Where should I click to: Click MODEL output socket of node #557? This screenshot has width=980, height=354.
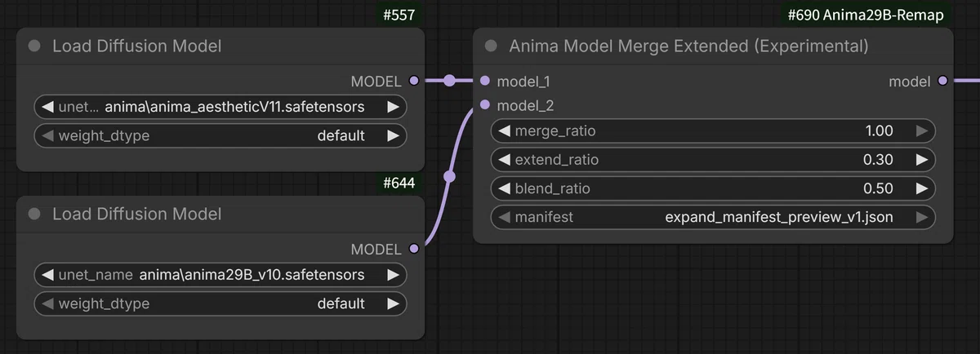click(413, 81)
